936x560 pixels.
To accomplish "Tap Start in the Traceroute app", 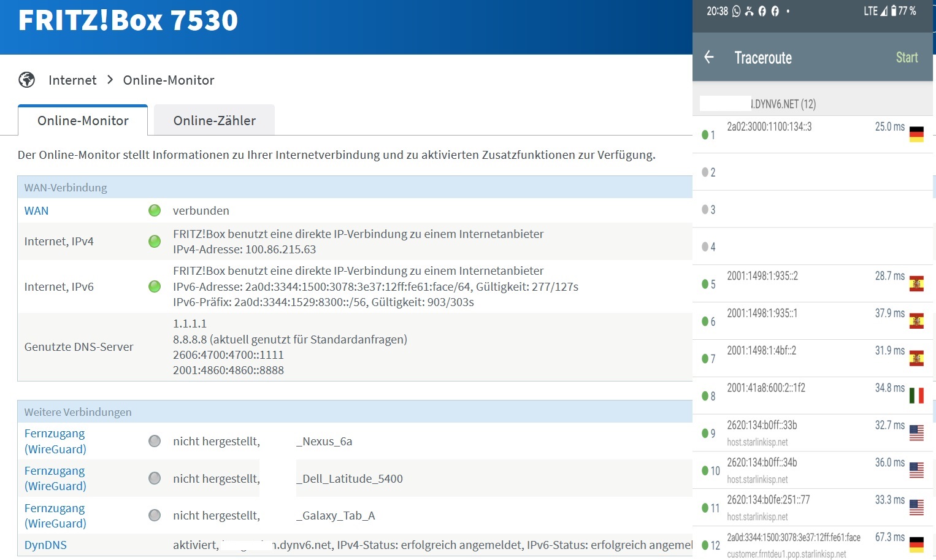I will (907, 57).
